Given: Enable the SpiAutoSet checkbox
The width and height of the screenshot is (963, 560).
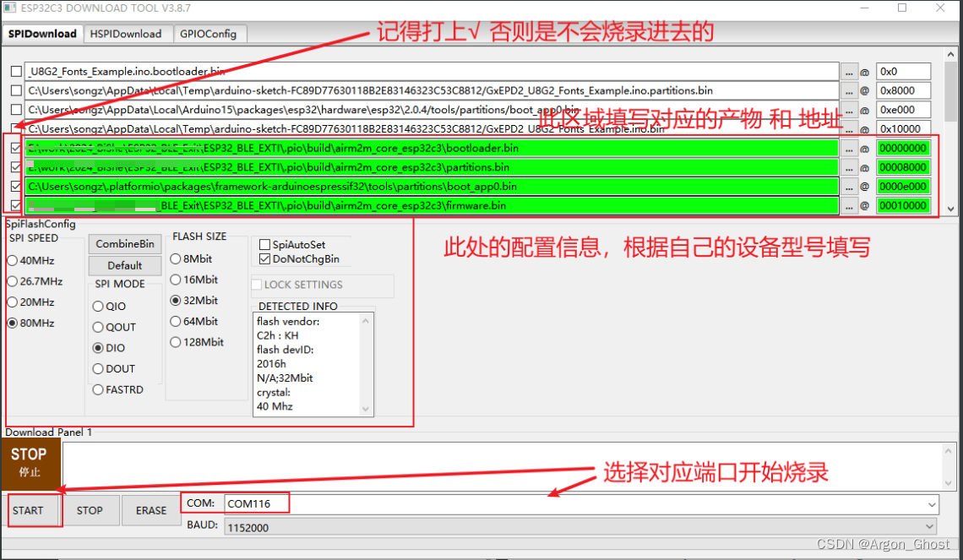Looking at the screenshot, I should 265,245.
